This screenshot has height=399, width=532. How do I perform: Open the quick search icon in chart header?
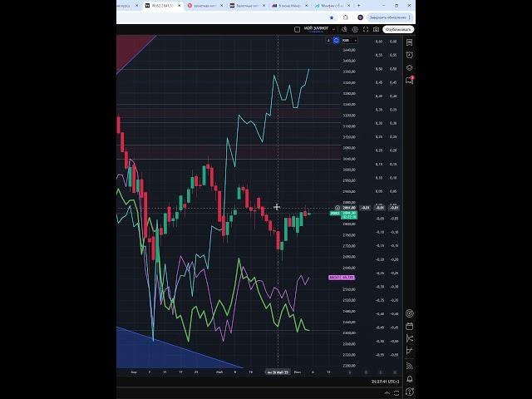(x=344, y=30)
